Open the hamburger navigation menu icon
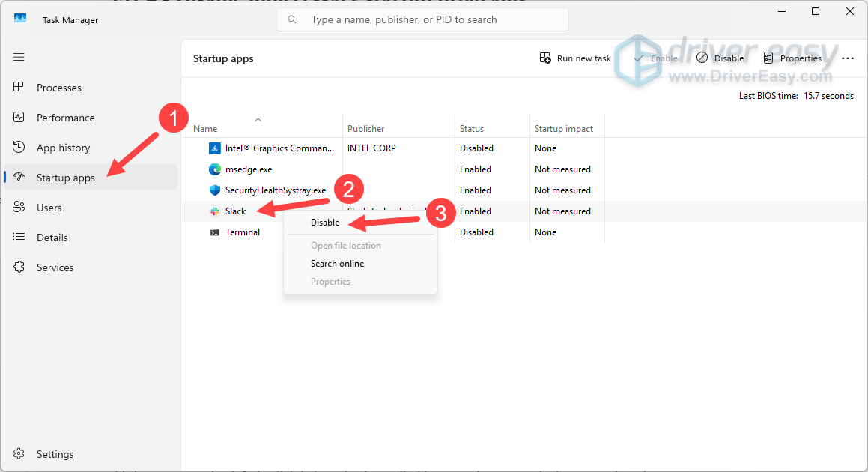The width and height of the screenshot is (868, 472). point(19,57)
